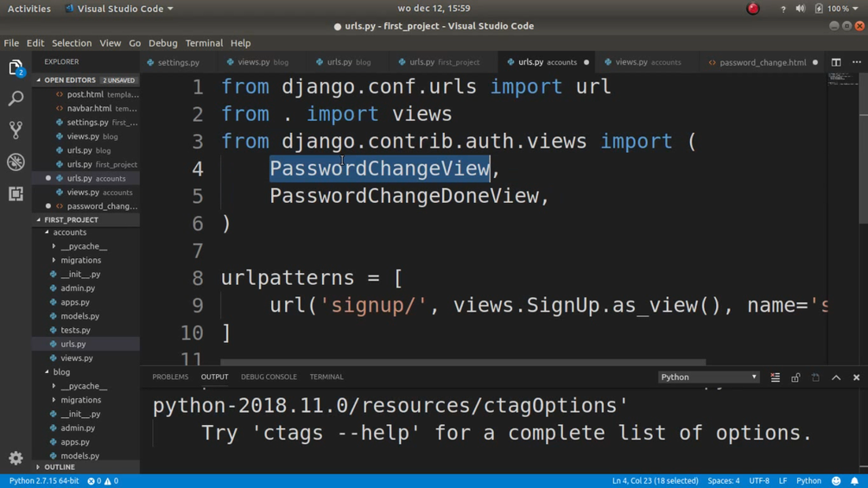Open the Manage gear menu
This screenshot has width=868, height=488.
point(16,458)
